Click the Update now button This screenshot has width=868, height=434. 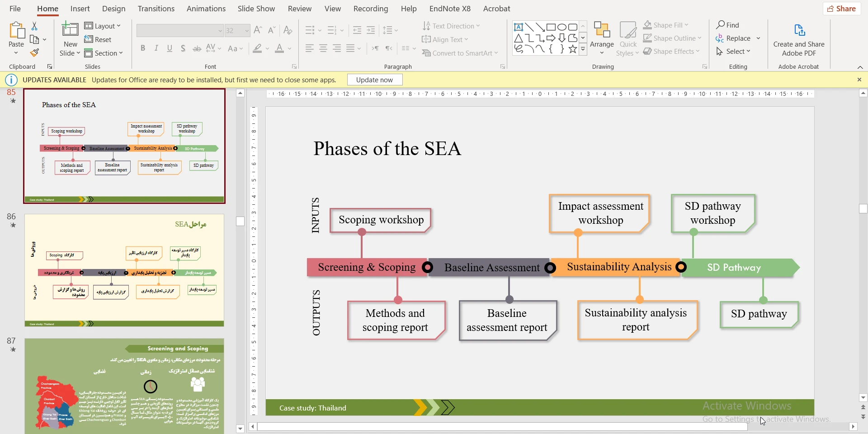[x=374, y=80]
